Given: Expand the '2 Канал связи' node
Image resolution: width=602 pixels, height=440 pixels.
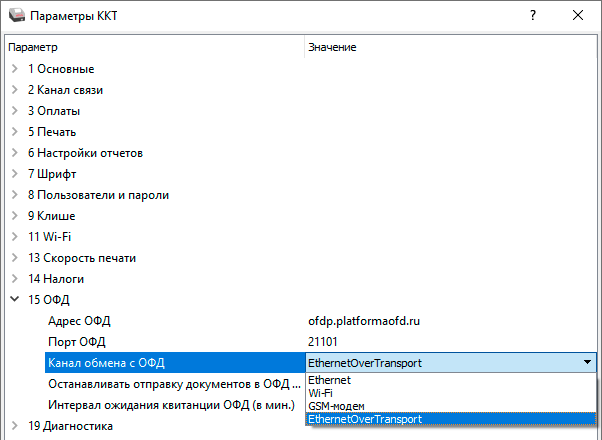Looking at the screenshot, I should click(14, 90).
